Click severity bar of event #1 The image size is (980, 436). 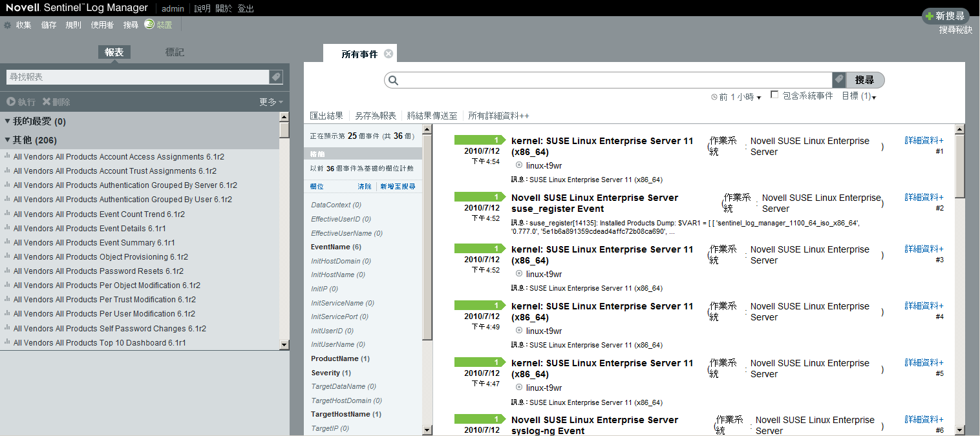tap(480, 140)
